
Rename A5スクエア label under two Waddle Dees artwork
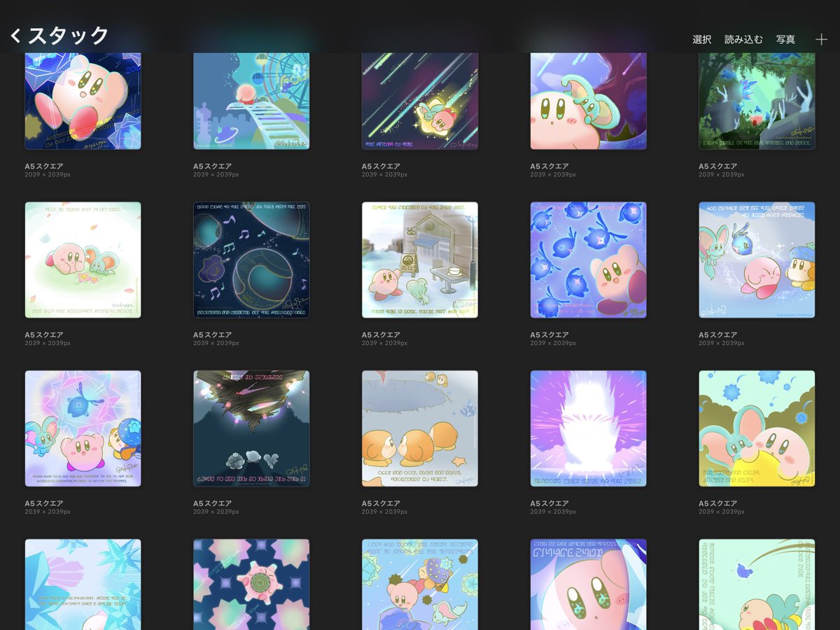[x=381, y=503]
